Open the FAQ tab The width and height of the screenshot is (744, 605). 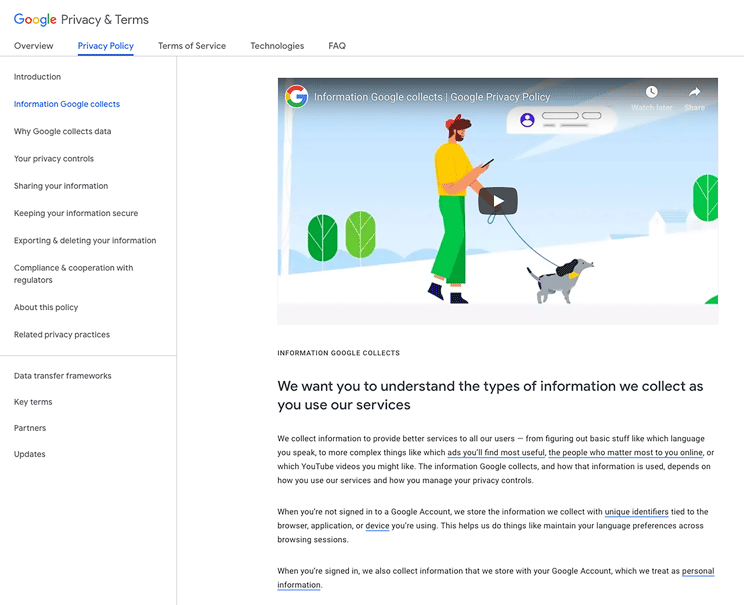click(337, 46)
